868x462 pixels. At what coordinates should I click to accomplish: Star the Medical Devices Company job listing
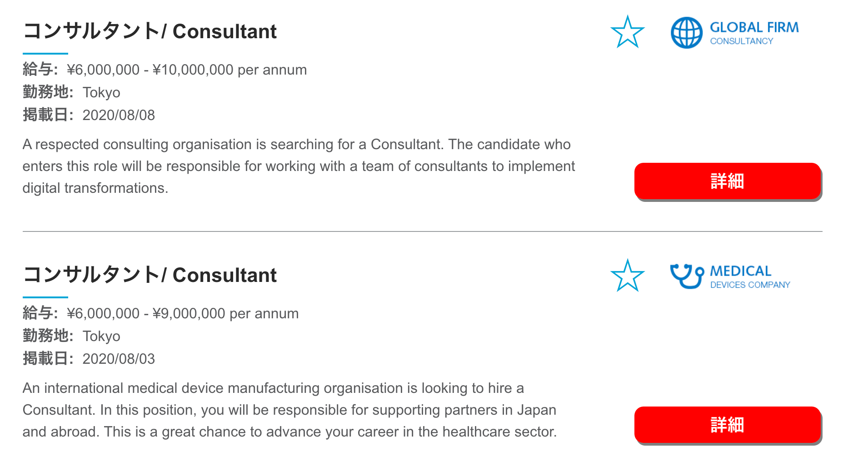pos(628,276)
